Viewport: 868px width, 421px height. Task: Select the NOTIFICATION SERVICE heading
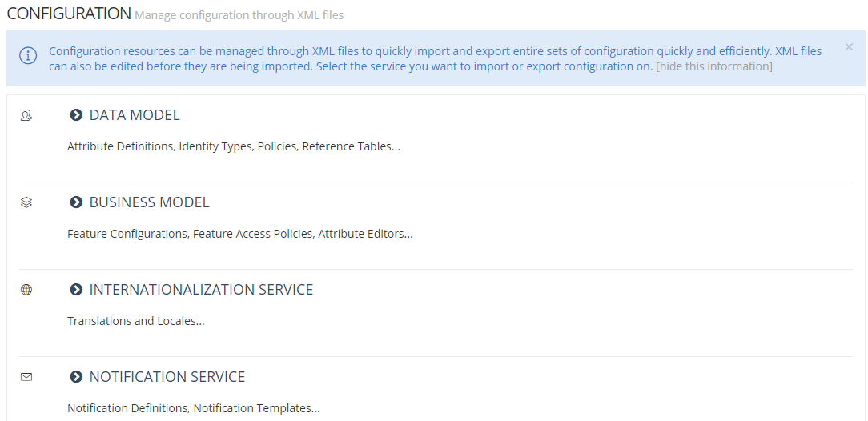(167, 377)
